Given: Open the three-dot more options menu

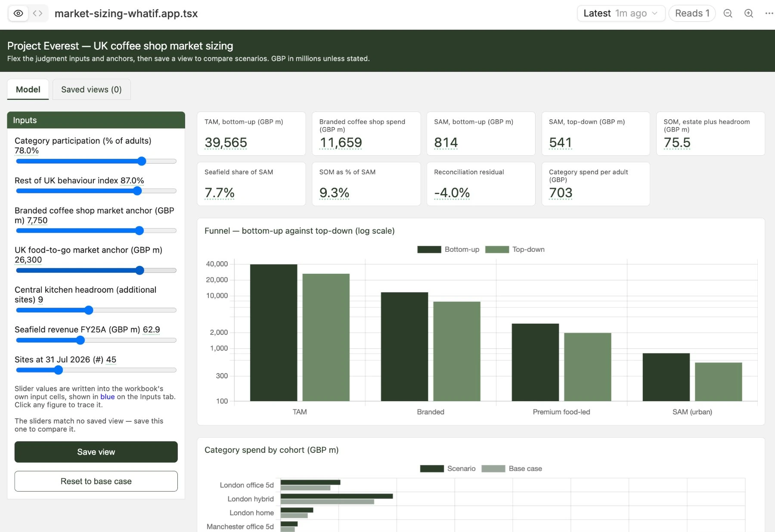Looking at the screenshot, I should pos(769,13).
